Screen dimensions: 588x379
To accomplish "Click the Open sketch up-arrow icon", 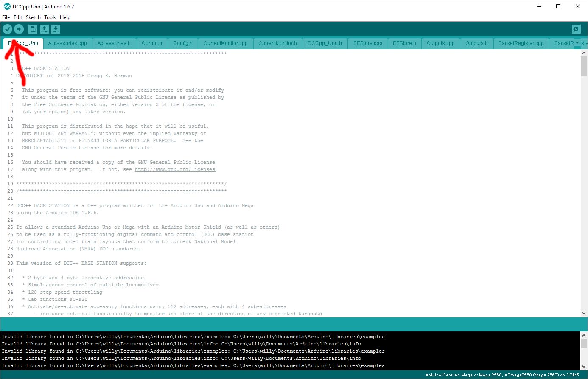I will click(44, 29).
